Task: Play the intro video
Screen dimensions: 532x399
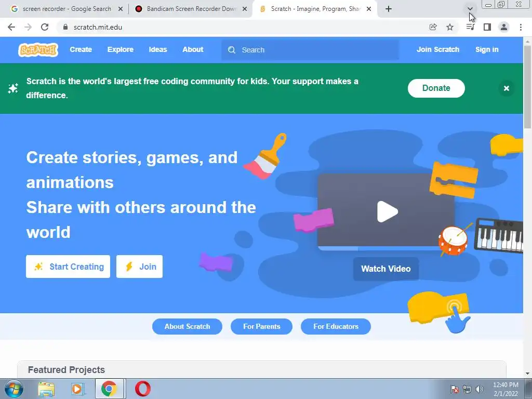Action: pyautogui.click(x=387, y=212)
